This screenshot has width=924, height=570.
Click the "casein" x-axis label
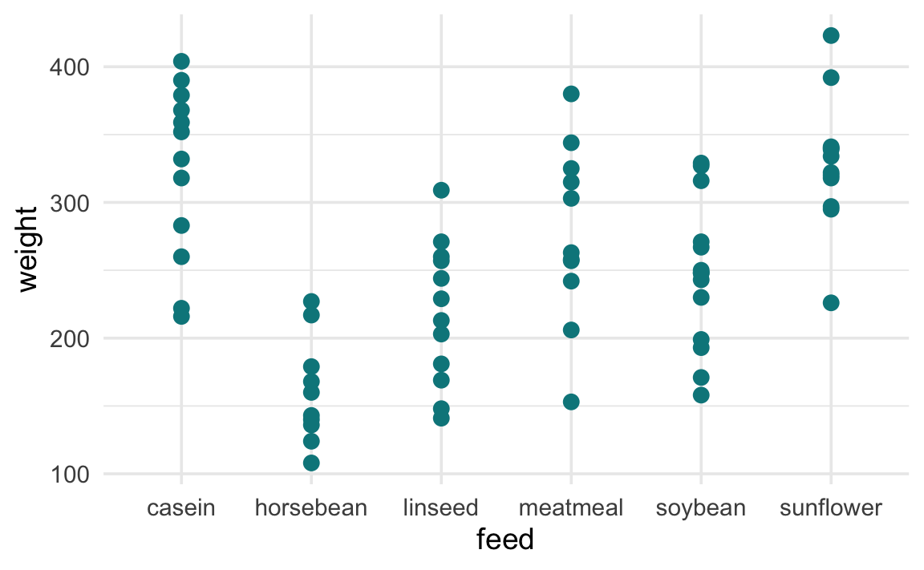(x=181, y=508)
